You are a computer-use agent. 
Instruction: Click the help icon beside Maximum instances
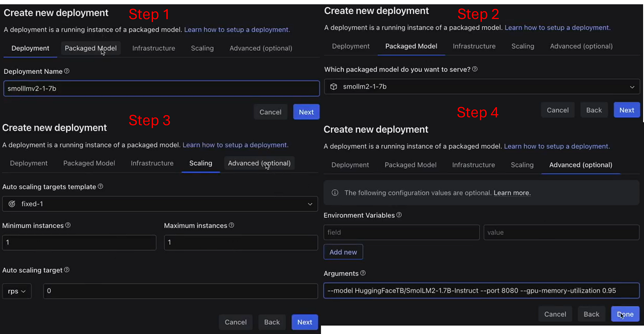[232, 225]
